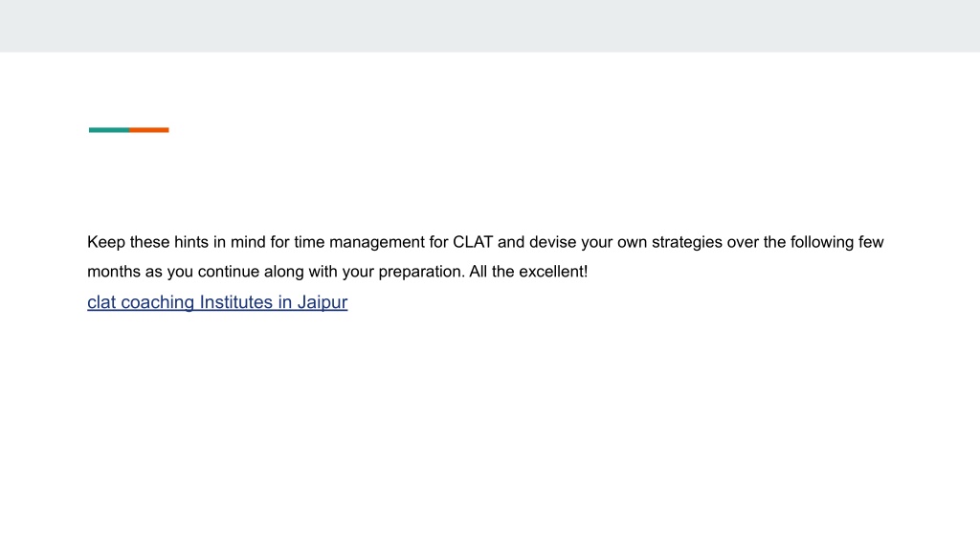This screenshot has width=980, height=551.
Task: Click the word "management" in the text
Action: pos(377,242)
